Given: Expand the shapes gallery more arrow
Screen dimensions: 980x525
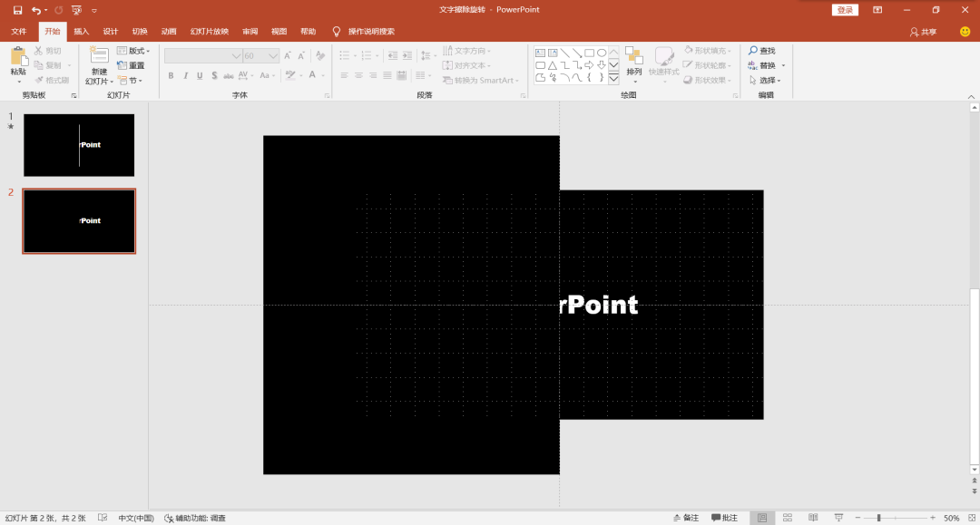Looking at the screenshot, I should 613,78.
